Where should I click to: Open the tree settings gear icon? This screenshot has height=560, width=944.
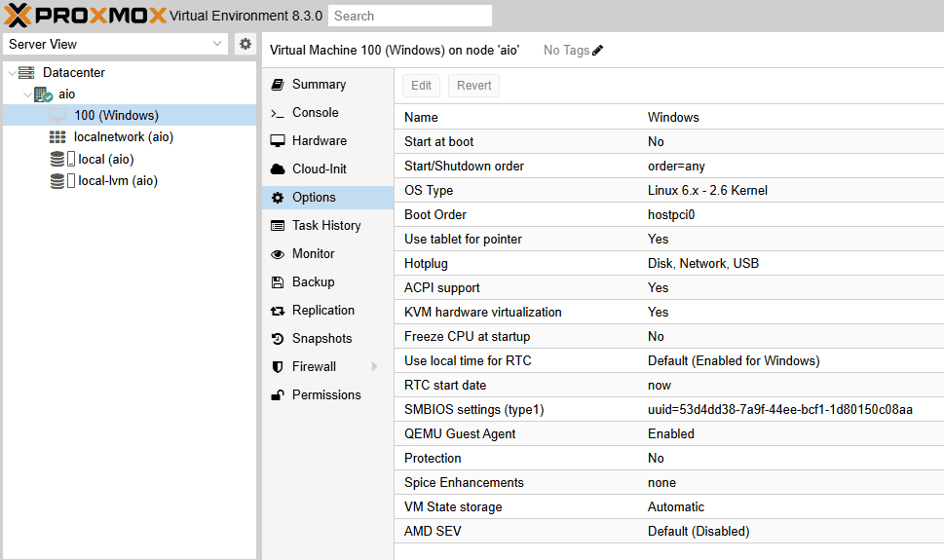point(245,44)
